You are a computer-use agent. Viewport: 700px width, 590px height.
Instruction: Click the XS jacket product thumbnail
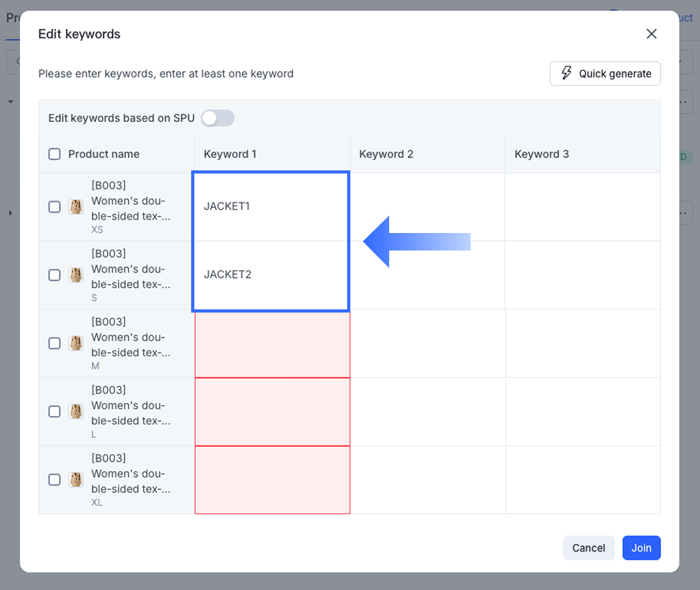76,207
